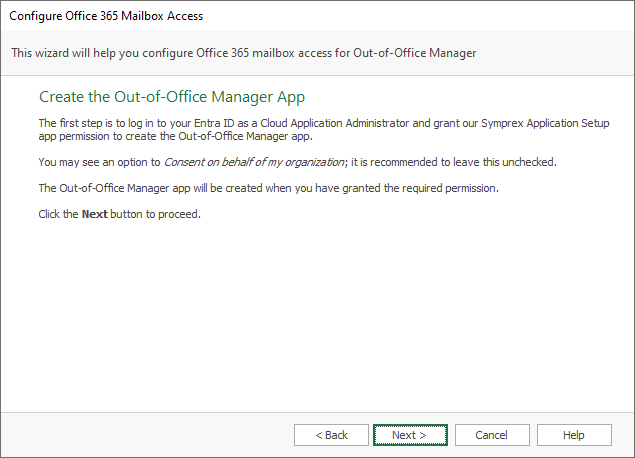This screenshot has height=458, width=635.
Task: Click the 'This wizard will help you configure' banner text
Action: tap(243, 53)
